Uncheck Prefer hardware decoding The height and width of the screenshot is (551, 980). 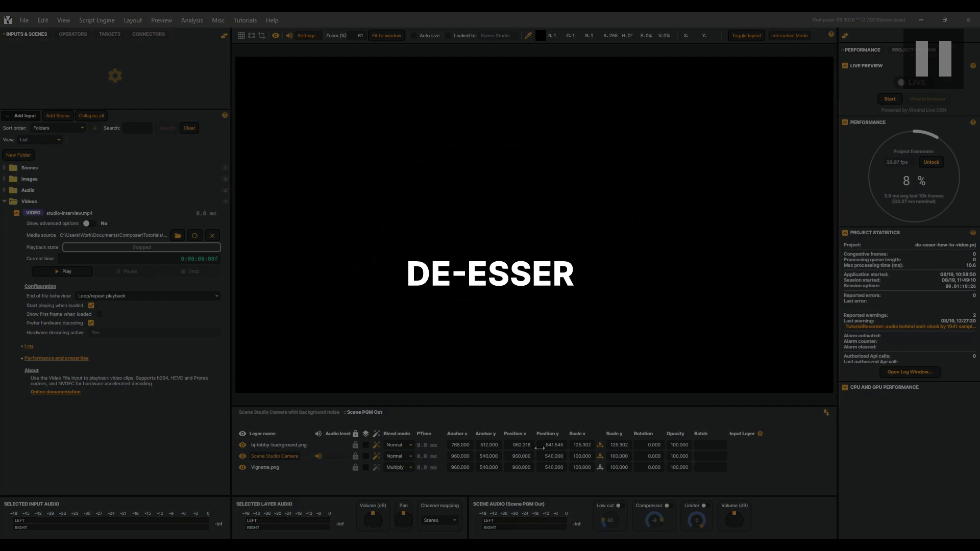pyautogui.click(x=91, y=323)
